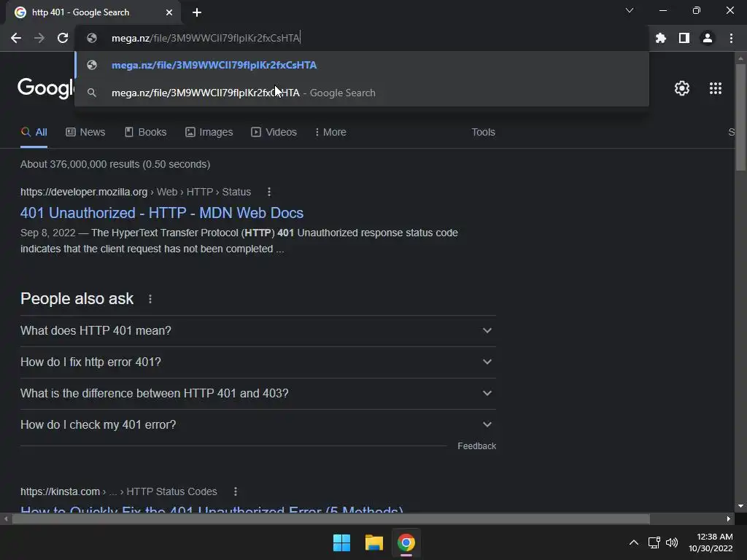Screen dimensions: 747x560
Task: Reload the page with the refresh icon
Action: coord(63,38)
